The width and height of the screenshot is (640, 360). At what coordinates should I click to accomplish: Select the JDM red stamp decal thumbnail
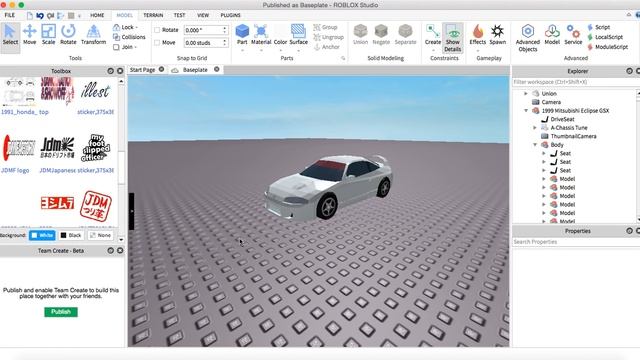(96, 206)
